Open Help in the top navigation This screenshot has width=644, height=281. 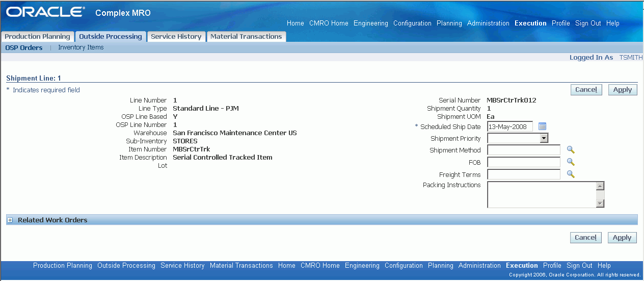pos(613,23)
